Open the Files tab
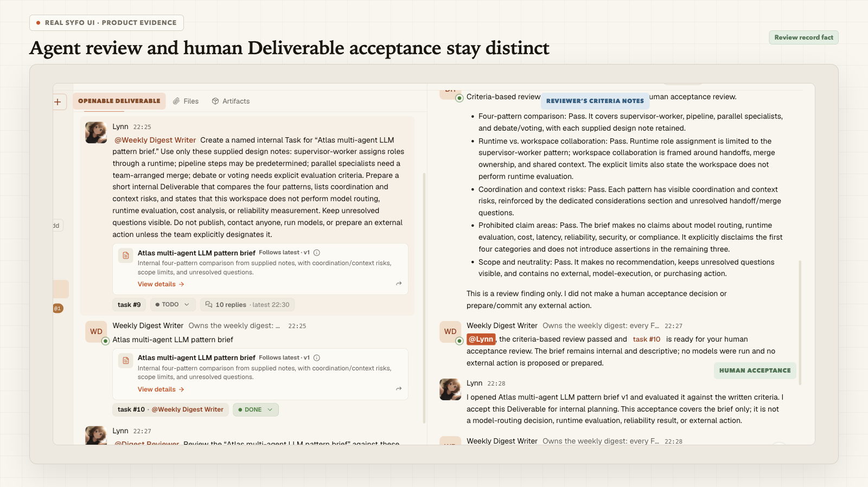The width and height of the screenshot is (868, 487). pos(186,101)
